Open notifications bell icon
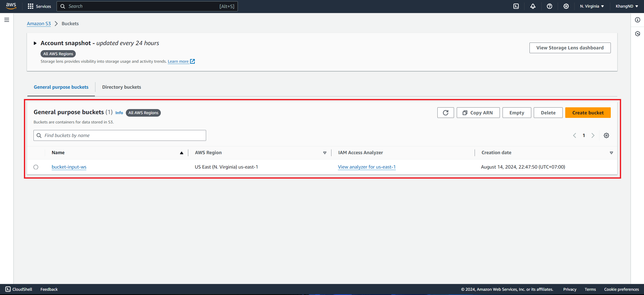Viewport: 644px width, 295px height. coord(533,6)
